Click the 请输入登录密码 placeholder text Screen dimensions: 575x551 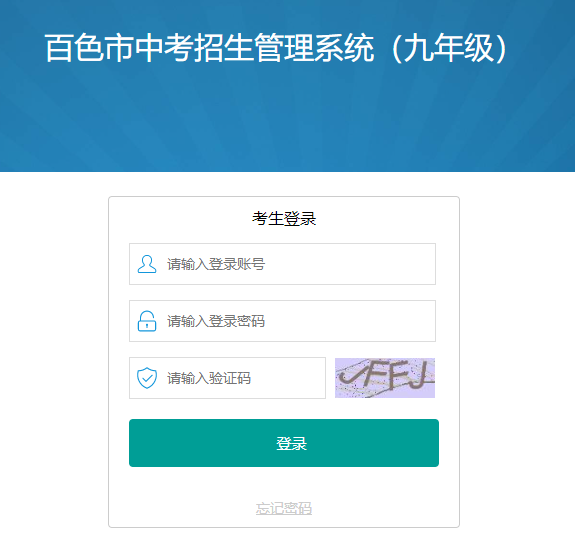point(216,322)
